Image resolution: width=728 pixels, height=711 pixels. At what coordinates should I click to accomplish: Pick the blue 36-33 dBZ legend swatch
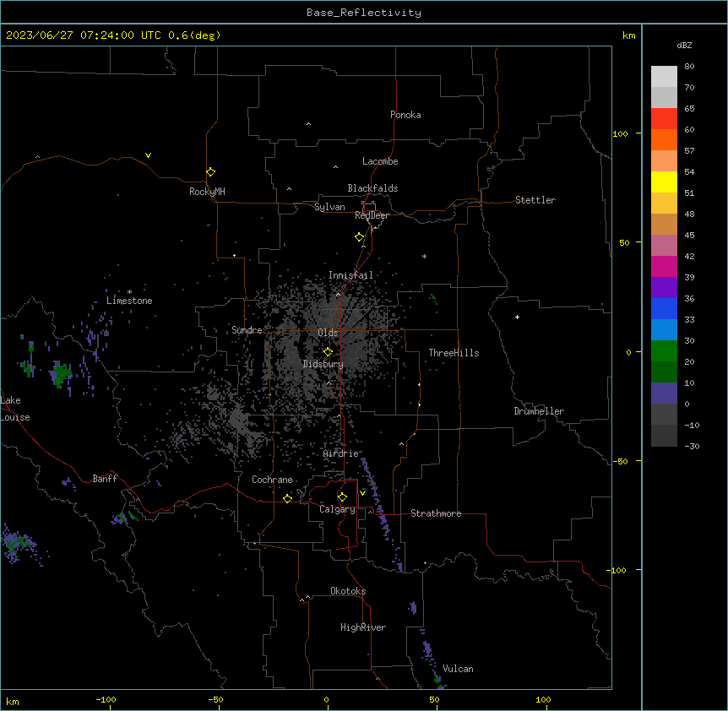tap(664, 308)
